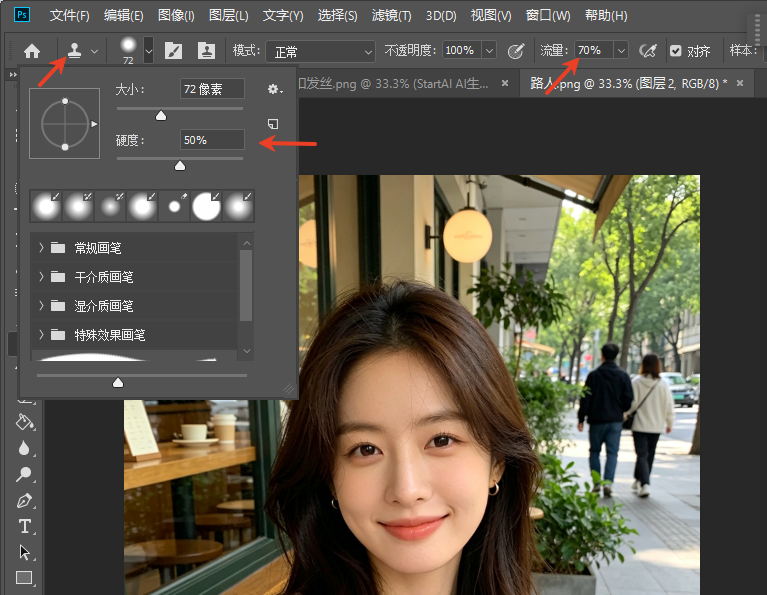Open the 选择(S) menu
The width and height of the screenshot is (767, 595).
pyautogui.click(x=338, y=16)
